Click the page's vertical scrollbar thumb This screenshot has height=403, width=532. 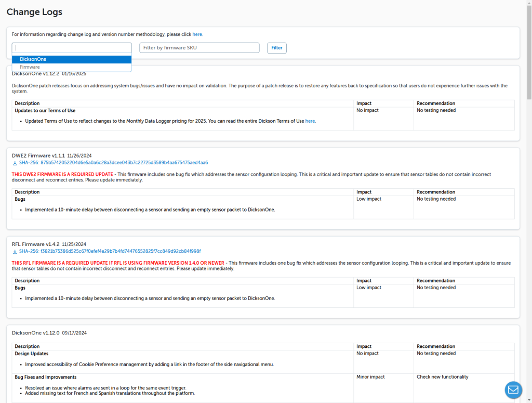coord(529,52)
